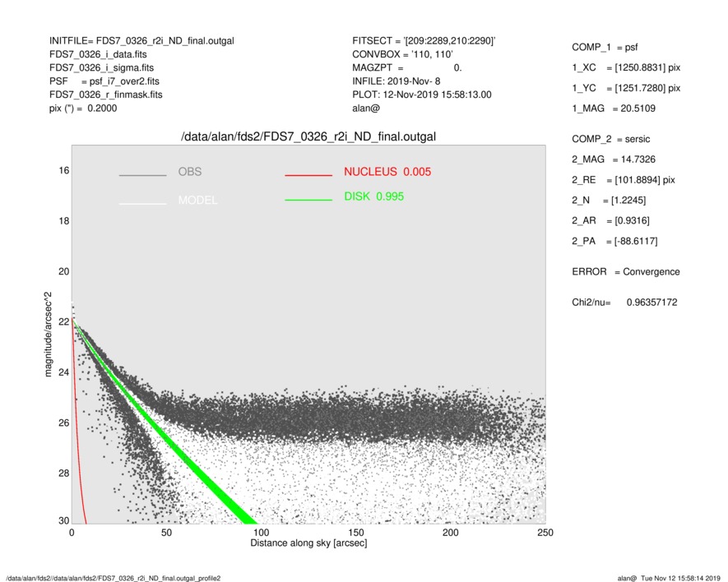Click the footer file path ending outgal_profile2
This screenshot has height=582, width=728.
coord(114,578)
